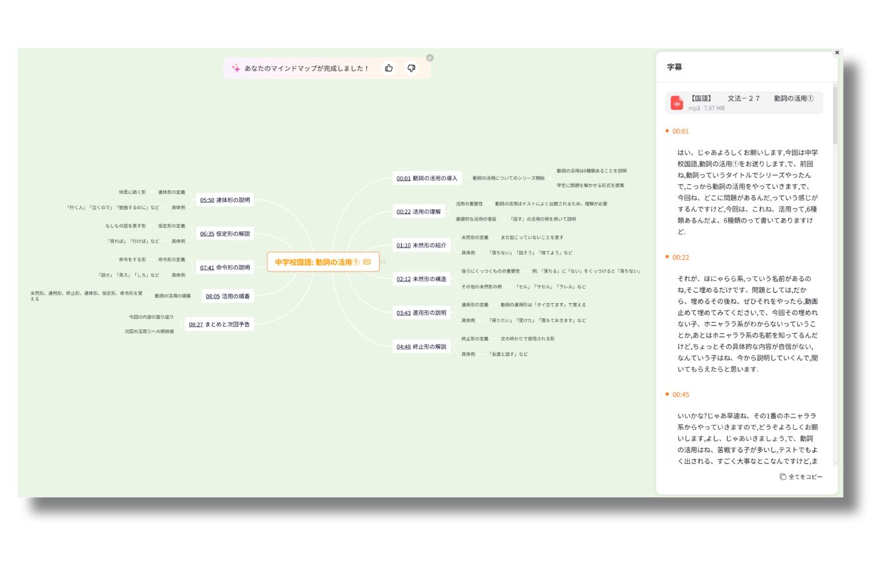889x588 pixels.
Task: Select subnode 後ろにくっつくものの重要性
Action: coord(490,271)
